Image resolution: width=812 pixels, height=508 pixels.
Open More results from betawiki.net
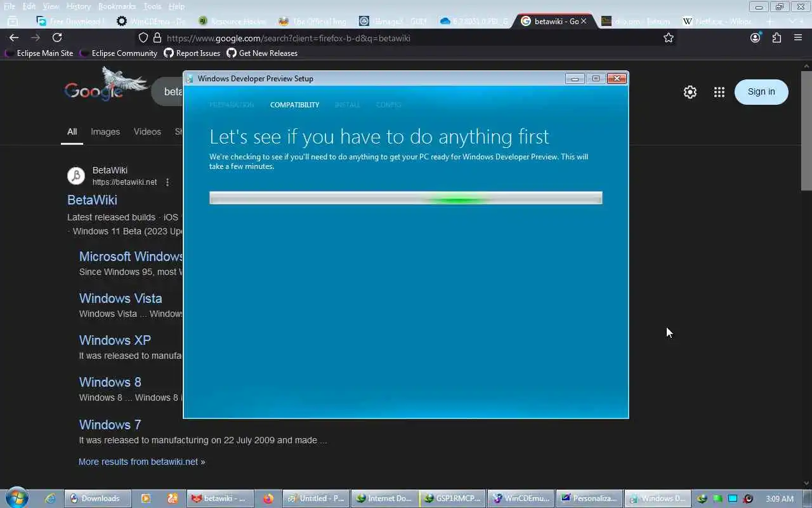click(x=142, y=462)
